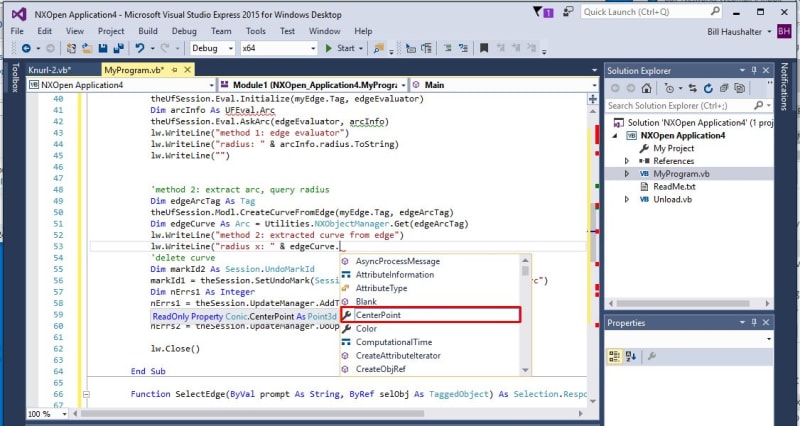Open the Edit menu
Viewport: 800px width, 426px height.
[x=44, y=31]
